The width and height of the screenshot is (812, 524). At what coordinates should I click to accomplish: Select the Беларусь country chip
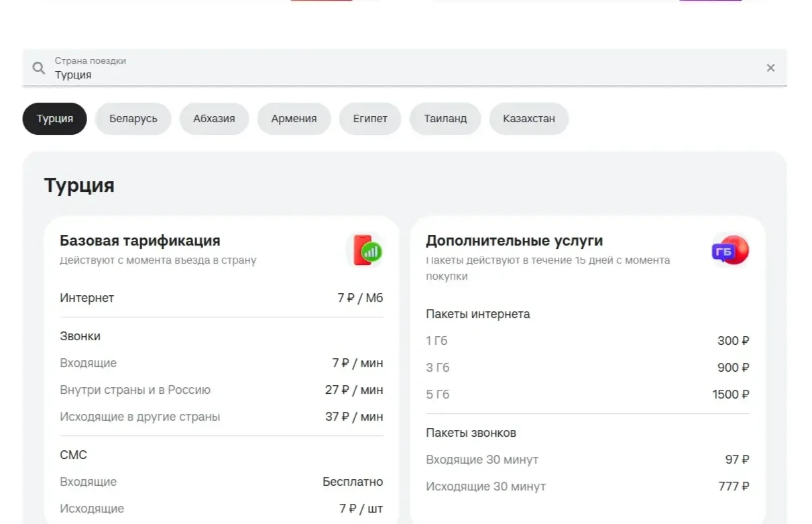point(133,119)
